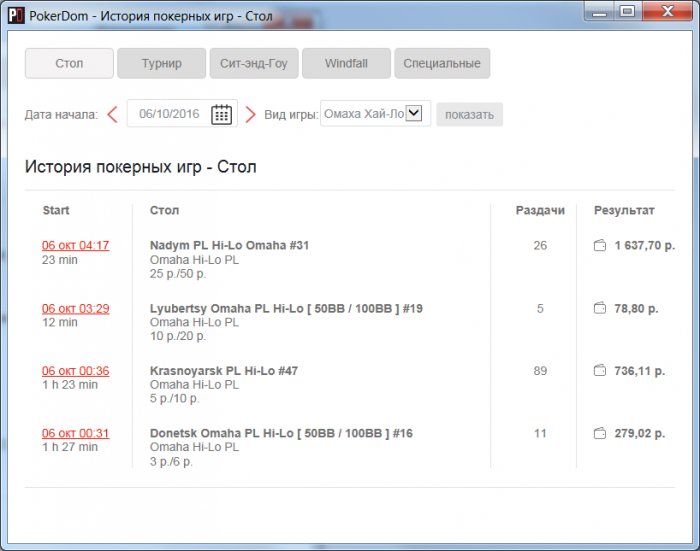
Task: Go to previous date with left arrow
Action: click(112, 114)
